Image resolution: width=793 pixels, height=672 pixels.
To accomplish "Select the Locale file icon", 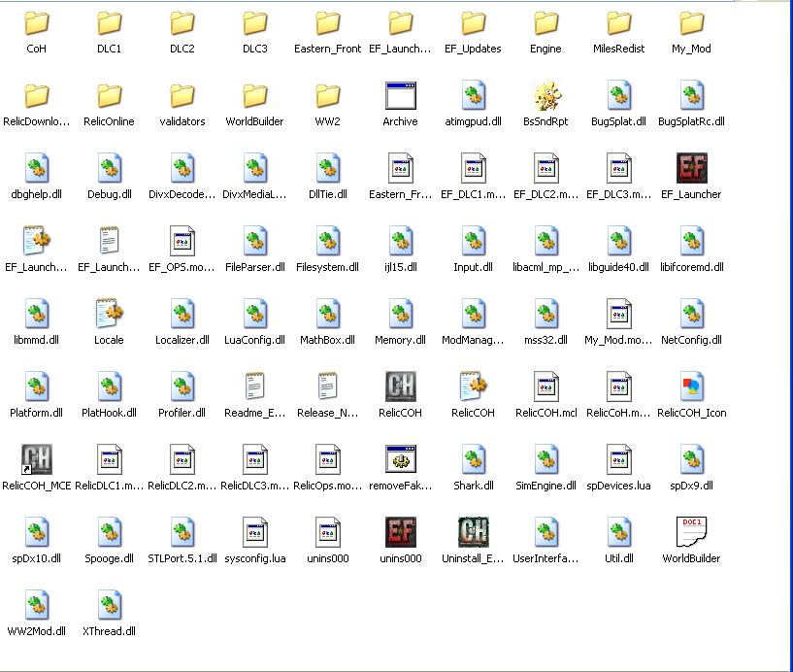I will click(110, 314).
